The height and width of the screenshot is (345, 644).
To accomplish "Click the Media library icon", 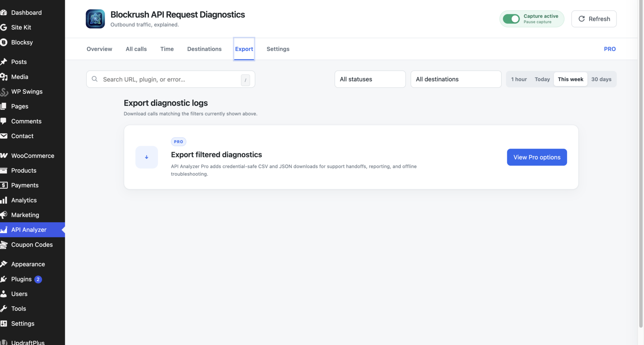I will point(4,76).
